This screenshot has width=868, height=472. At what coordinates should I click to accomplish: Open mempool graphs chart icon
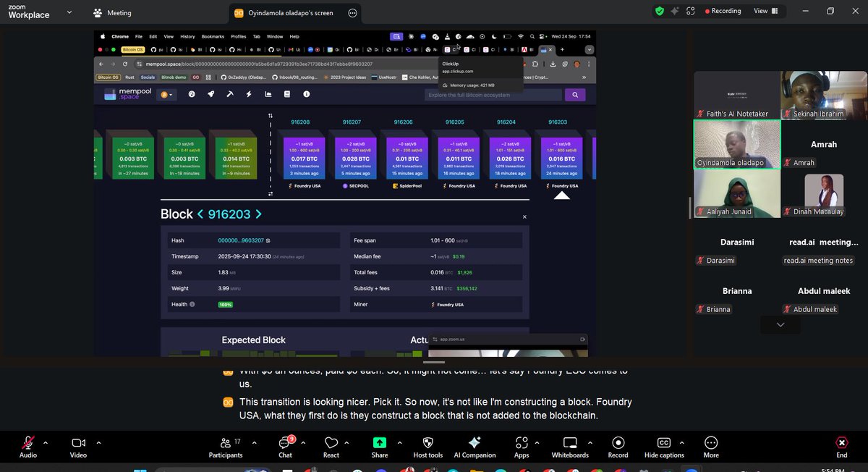268,94
